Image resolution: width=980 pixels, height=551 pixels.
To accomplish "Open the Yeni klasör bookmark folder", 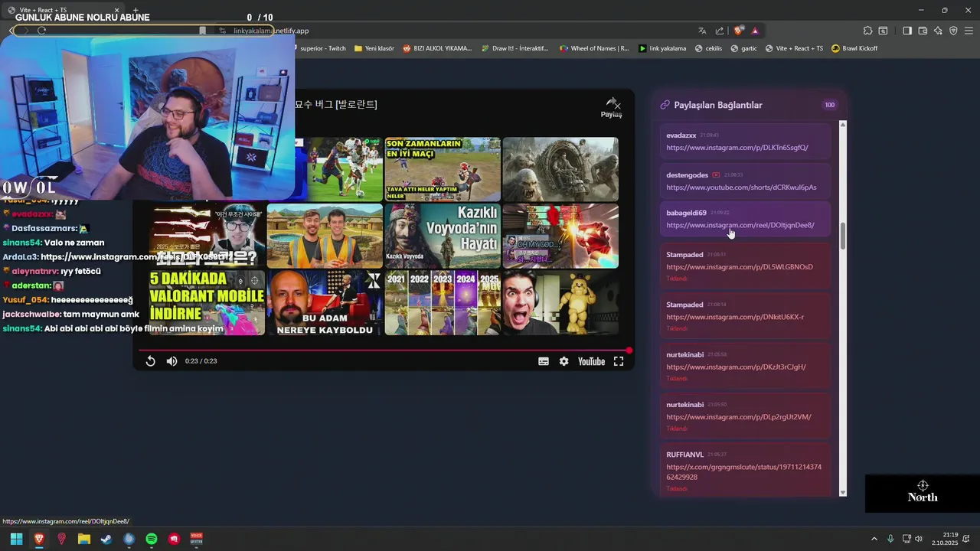I will pos(374,48).
